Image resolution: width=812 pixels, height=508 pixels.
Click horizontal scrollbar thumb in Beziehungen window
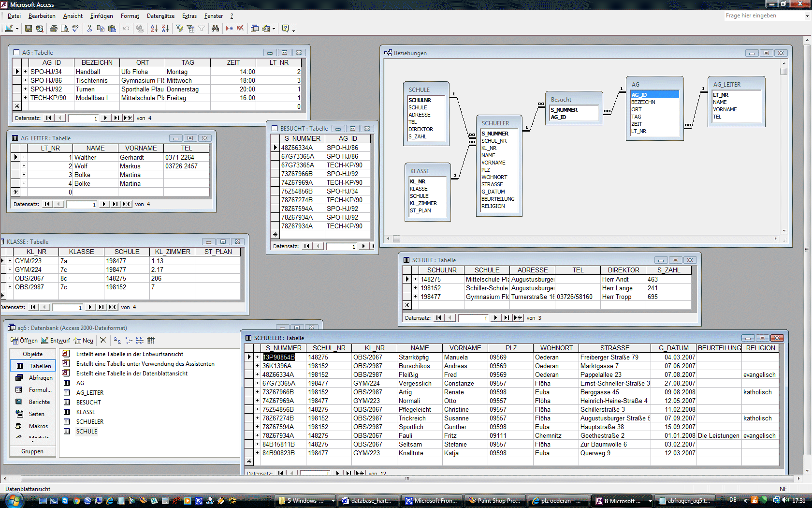click(396, 239)
